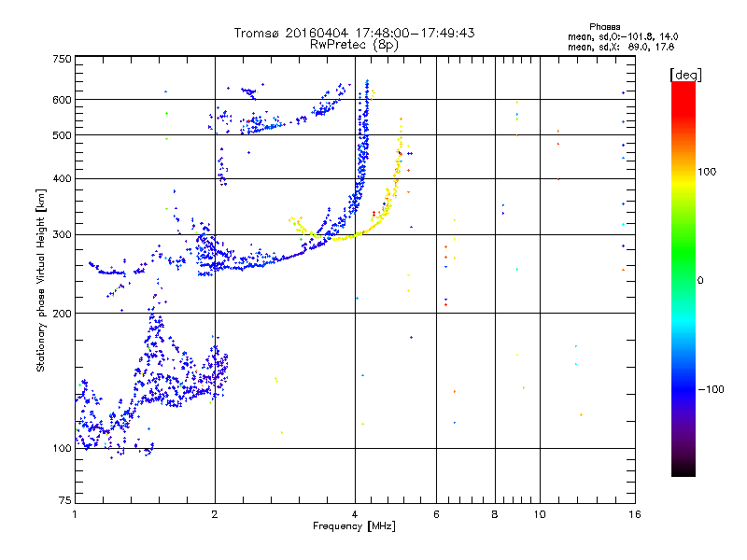
Task: Click the 'mean, sd,X: 89.0, 17.8' statistics line
Action: point(621,47)
